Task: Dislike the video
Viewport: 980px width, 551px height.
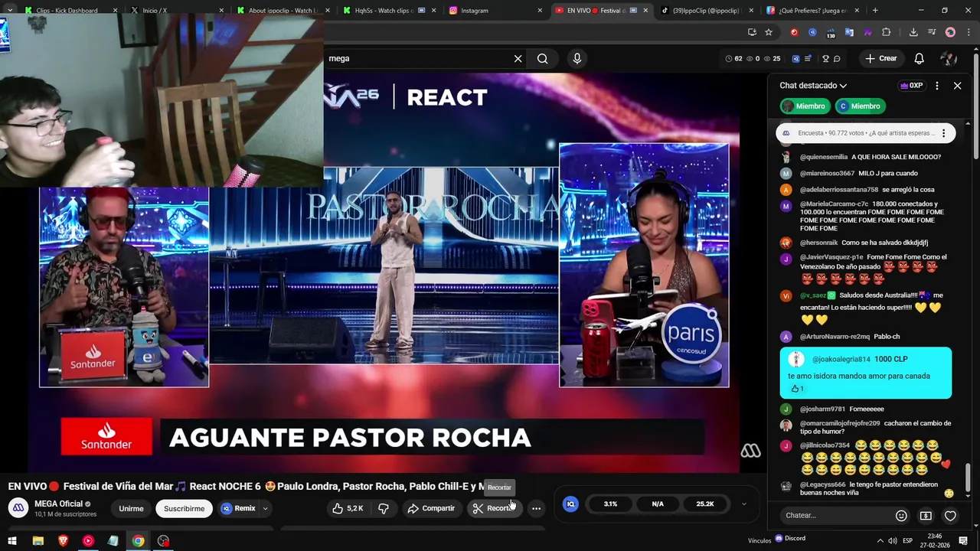Action: click(384, 508)
